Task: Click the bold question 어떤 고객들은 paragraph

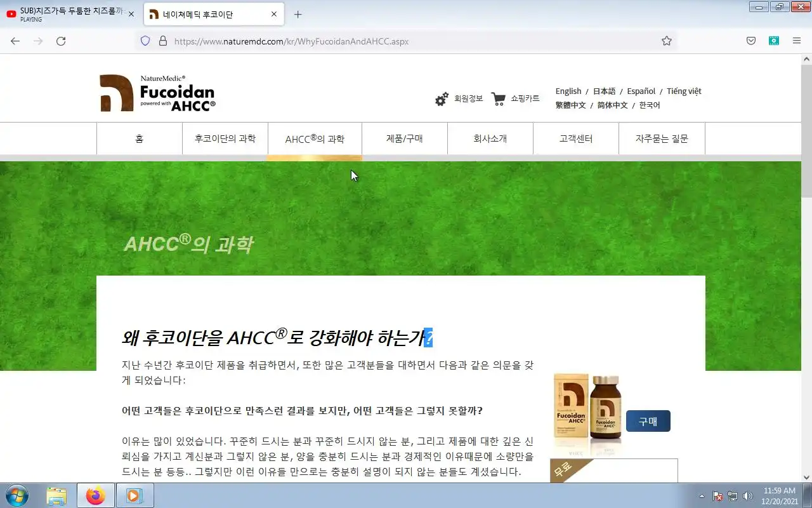Action: pos(302,410)
